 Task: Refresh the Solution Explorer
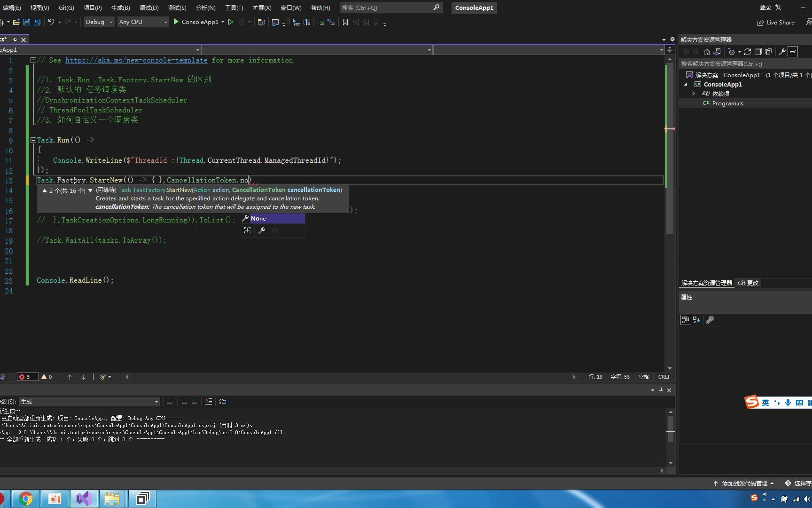[x=747, y=52]
